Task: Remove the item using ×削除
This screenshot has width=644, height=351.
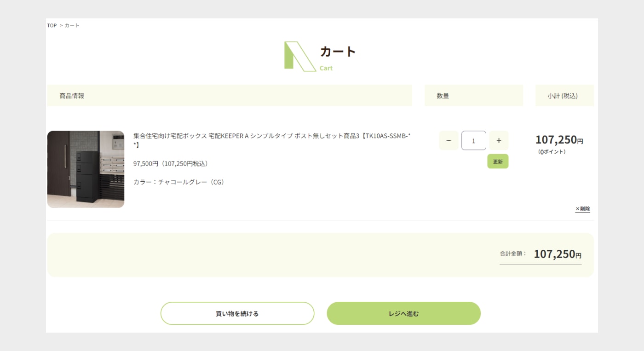Action: point(582,209)
